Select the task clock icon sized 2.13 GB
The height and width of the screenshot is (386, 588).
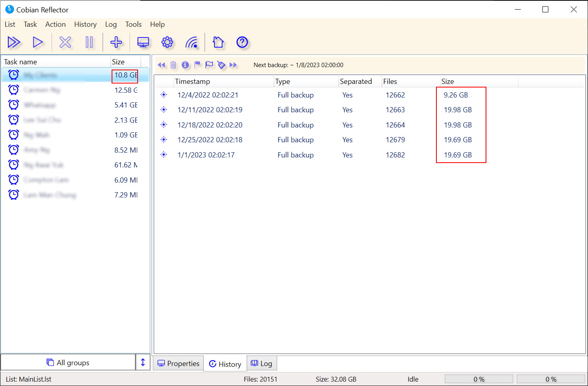14,119
